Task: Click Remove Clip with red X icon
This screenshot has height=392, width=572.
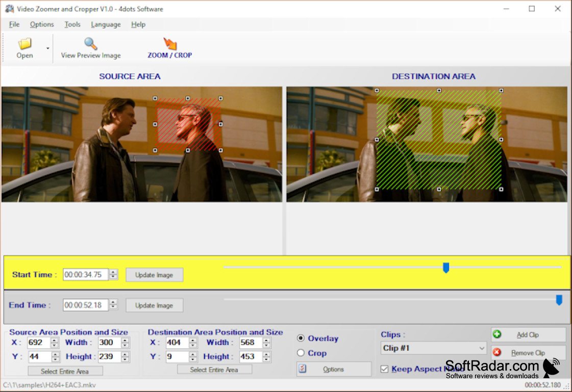Action: click(528, 353)
